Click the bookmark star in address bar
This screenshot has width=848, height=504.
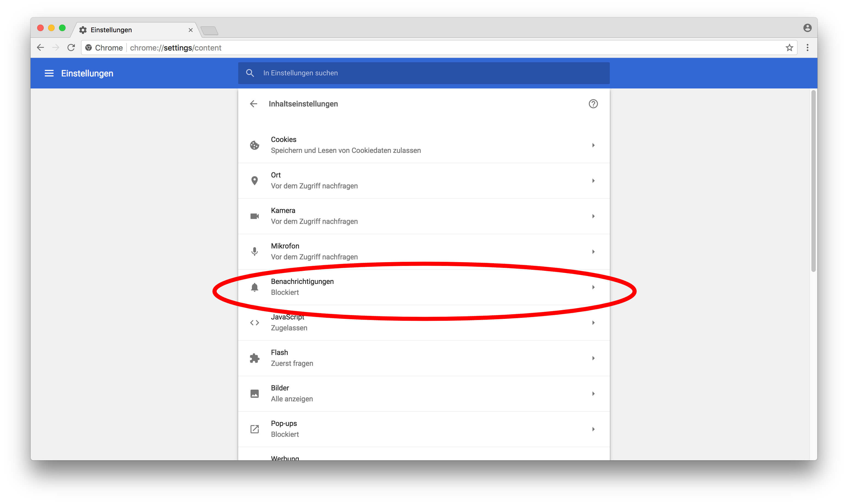789,48
